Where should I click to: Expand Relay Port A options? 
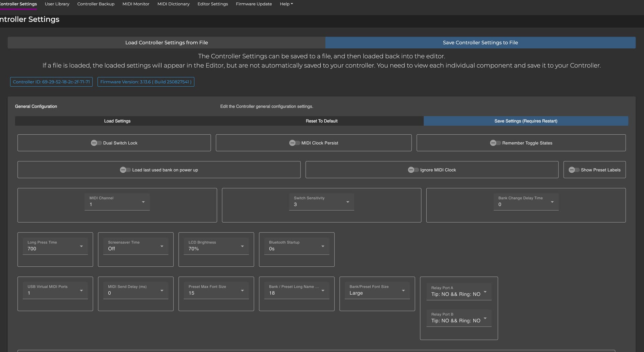tap(459, 292)
